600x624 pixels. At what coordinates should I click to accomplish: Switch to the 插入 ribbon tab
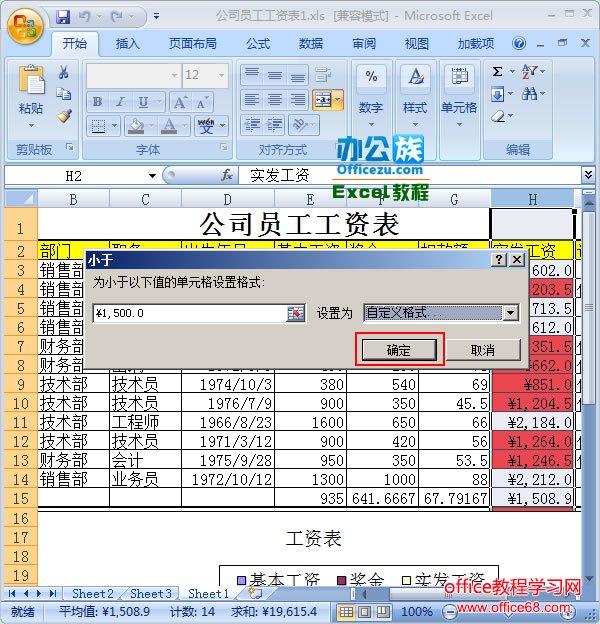click(x=127, y=43)
